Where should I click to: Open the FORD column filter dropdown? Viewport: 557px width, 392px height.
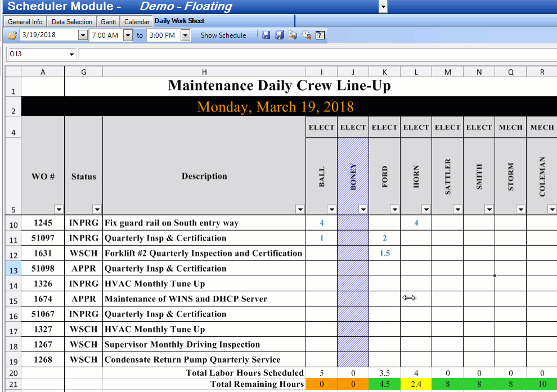(x=394, y=209)
